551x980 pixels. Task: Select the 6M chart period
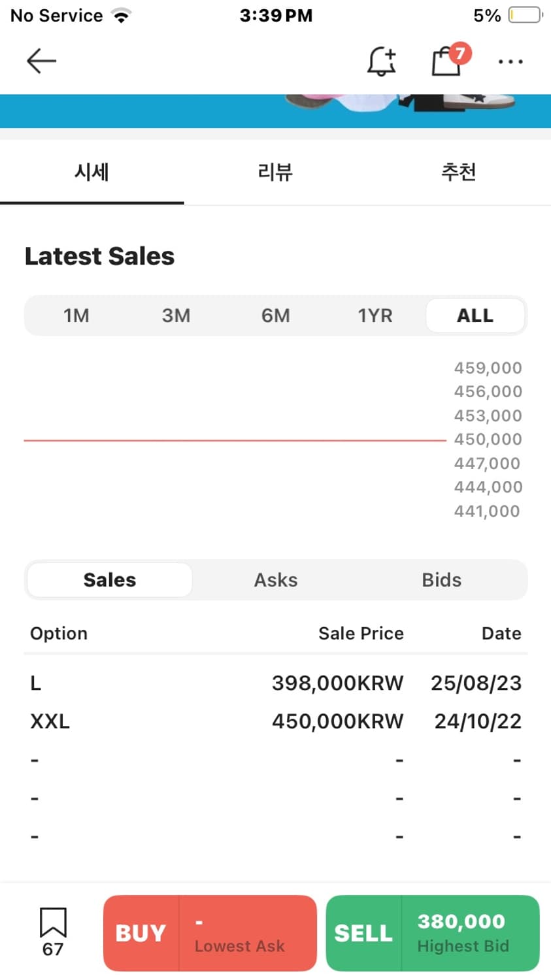(x=275, y=316)
